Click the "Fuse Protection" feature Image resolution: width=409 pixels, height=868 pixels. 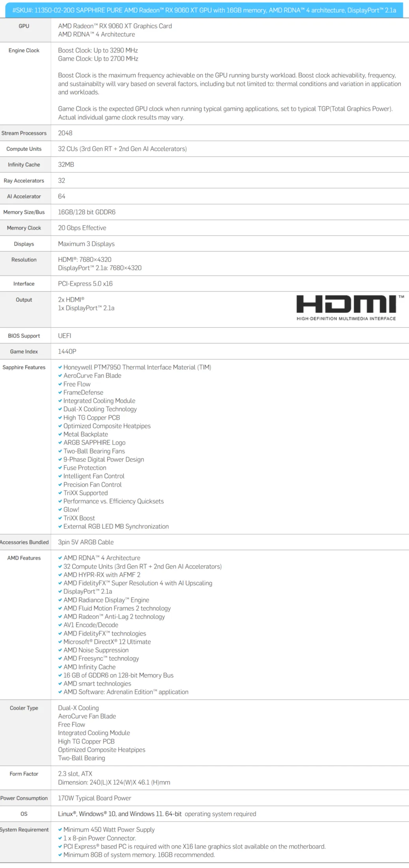tap(85, 468)
